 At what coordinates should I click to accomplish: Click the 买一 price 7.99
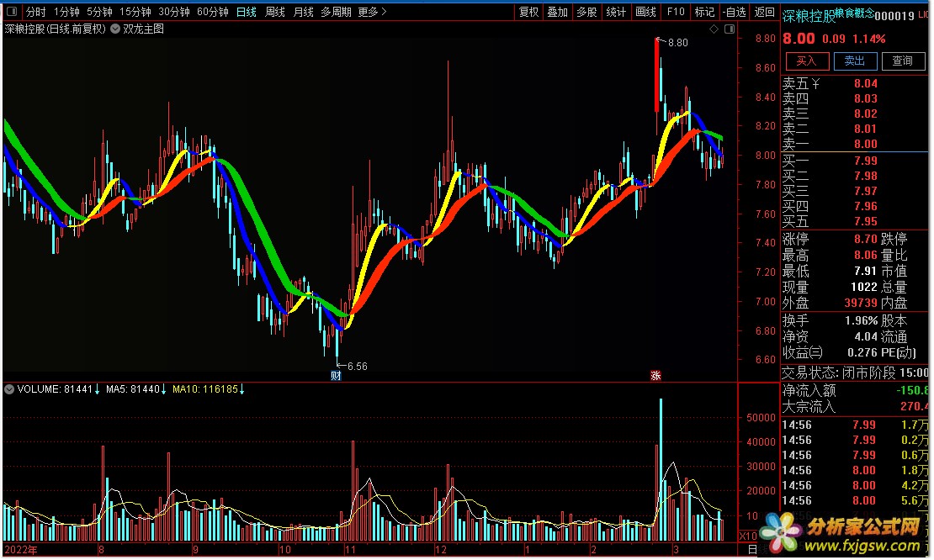(x=866, y=161)
